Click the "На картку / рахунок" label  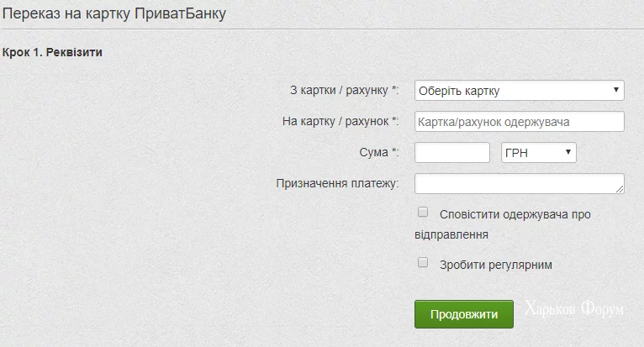click(340, 122)
